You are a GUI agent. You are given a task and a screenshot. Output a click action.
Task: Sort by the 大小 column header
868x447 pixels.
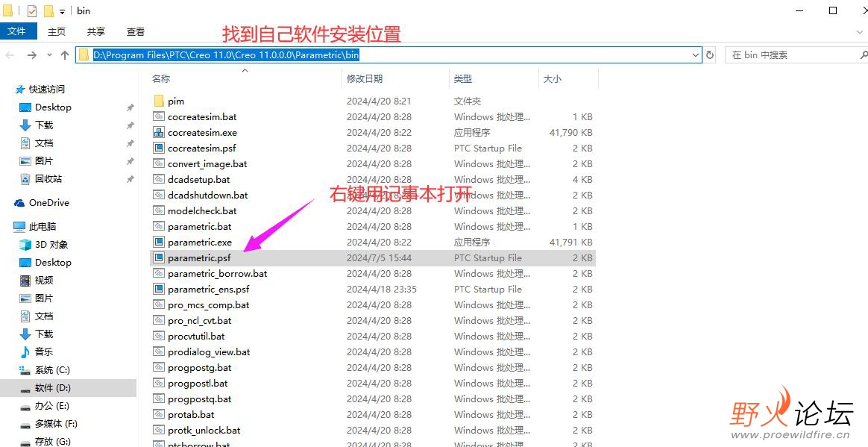point(553,78)
